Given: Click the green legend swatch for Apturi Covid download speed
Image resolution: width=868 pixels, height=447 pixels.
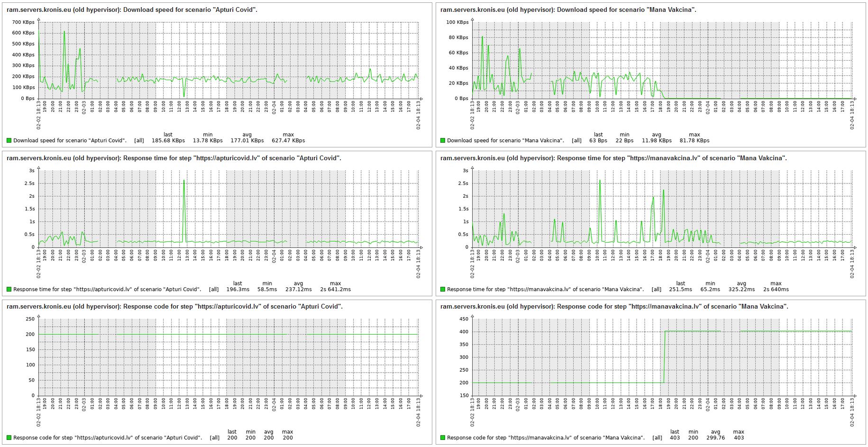Looking at the screenshot, I should pyautogui.click(x=9, y=140).
